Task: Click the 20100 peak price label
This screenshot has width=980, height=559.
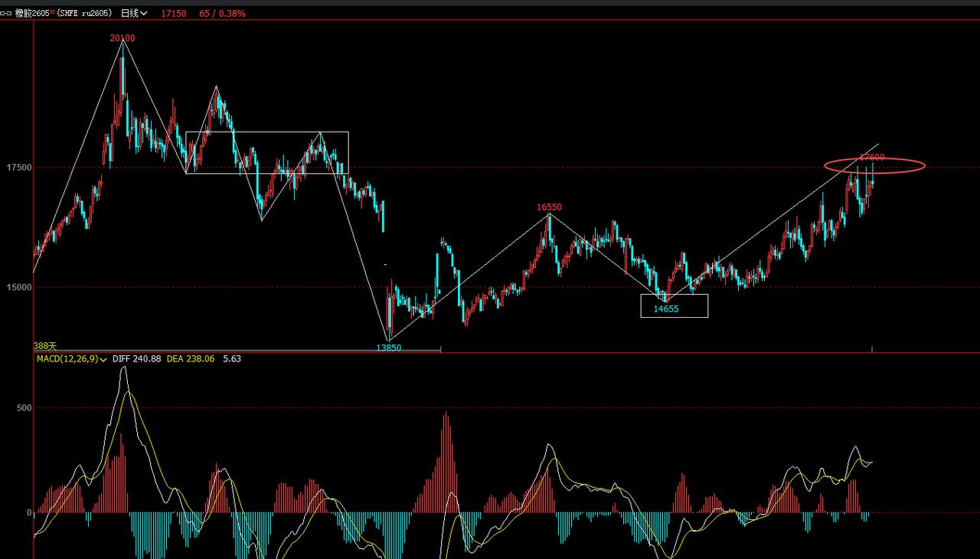Action: click(122, 38)
